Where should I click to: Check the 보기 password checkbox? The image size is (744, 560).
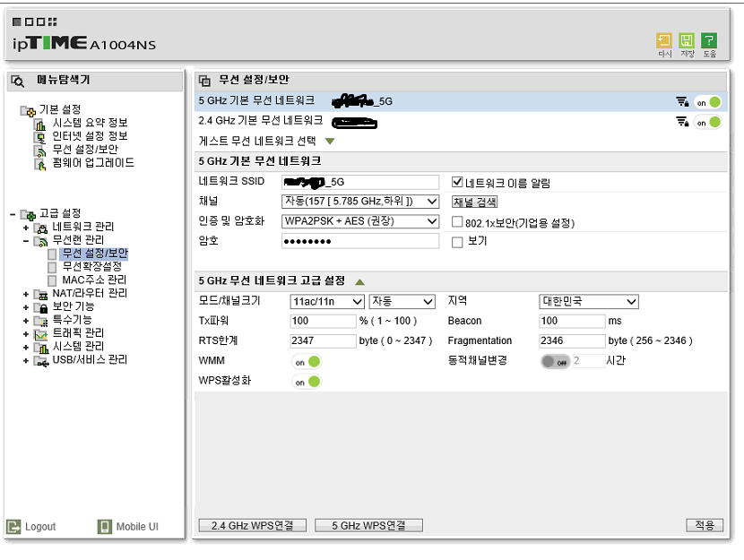point(457,242)
